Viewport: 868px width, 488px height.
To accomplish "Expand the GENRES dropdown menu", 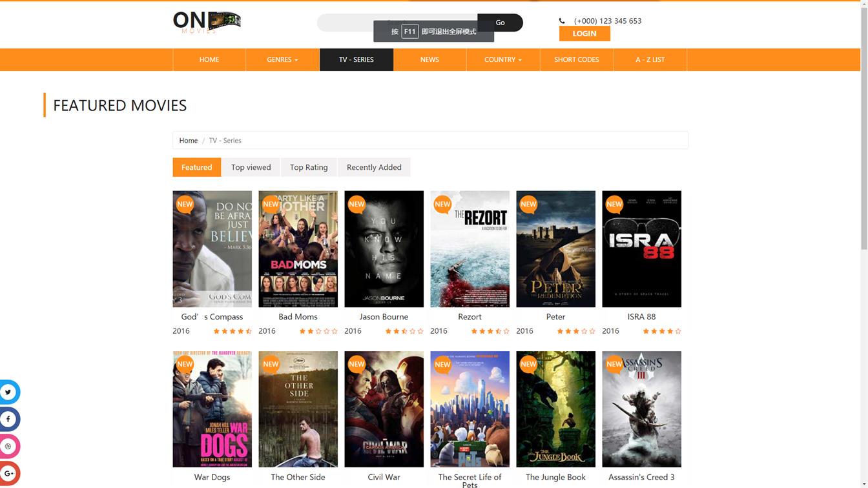I will pyautogui.click(x=282, y=59).
